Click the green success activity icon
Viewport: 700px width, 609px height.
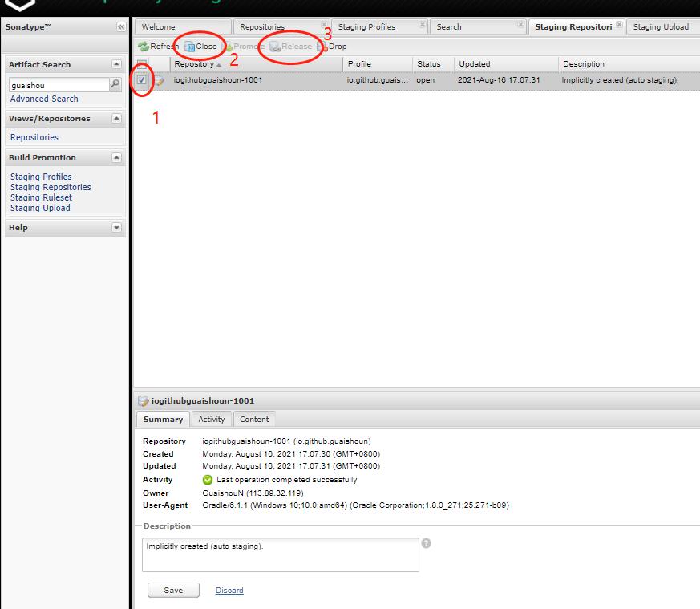pyautogui.click(x=208, y=480)
